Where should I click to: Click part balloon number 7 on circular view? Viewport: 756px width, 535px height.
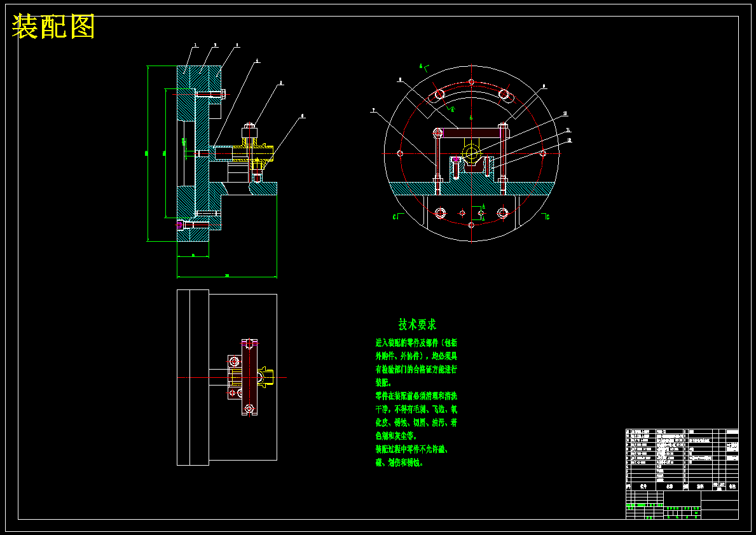(374, 111)
